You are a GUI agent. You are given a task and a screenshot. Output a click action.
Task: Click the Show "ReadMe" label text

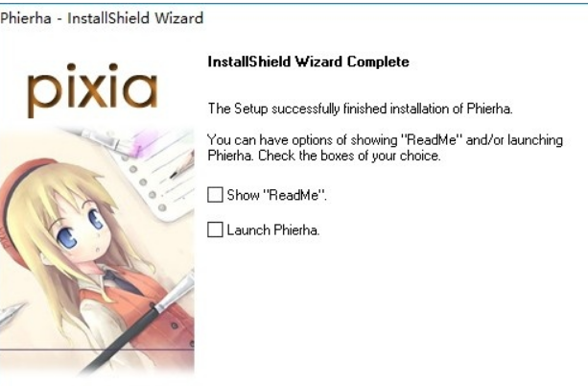pos(277,195)
